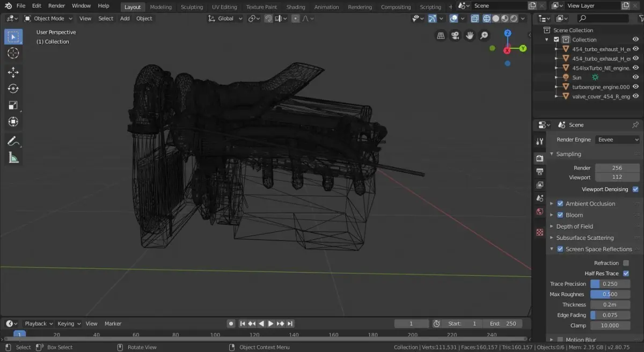The image size is (644, 352).
Task: Toggle camera view in viewport
Action: [x=455, y=35]
